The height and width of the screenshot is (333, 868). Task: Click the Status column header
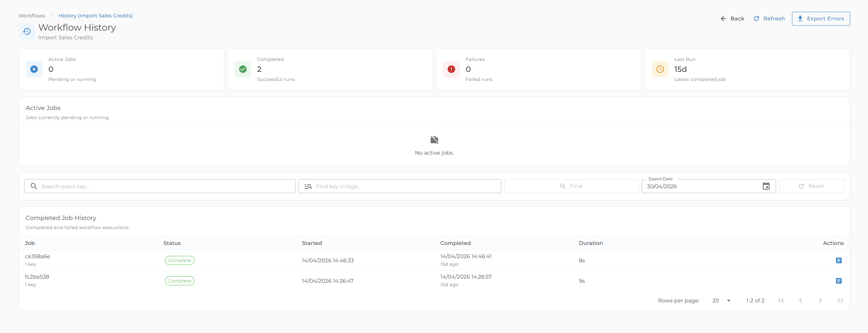(172, 243)
